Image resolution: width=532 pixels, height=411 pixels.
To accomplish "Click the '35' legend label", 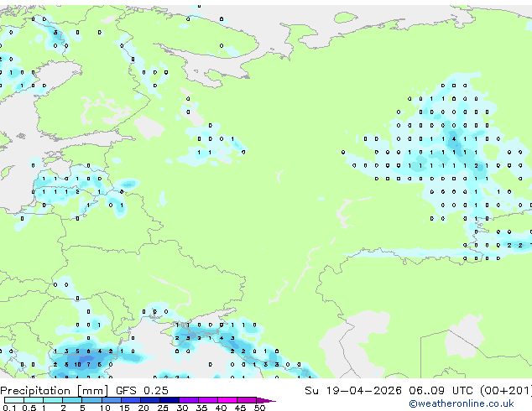I will [201, 408].
